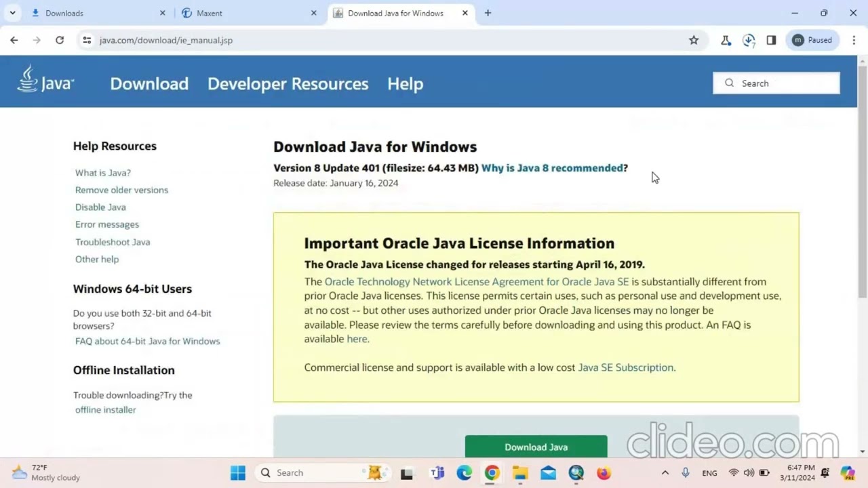Click the microphone icon in system tray

tap(686, 472)
